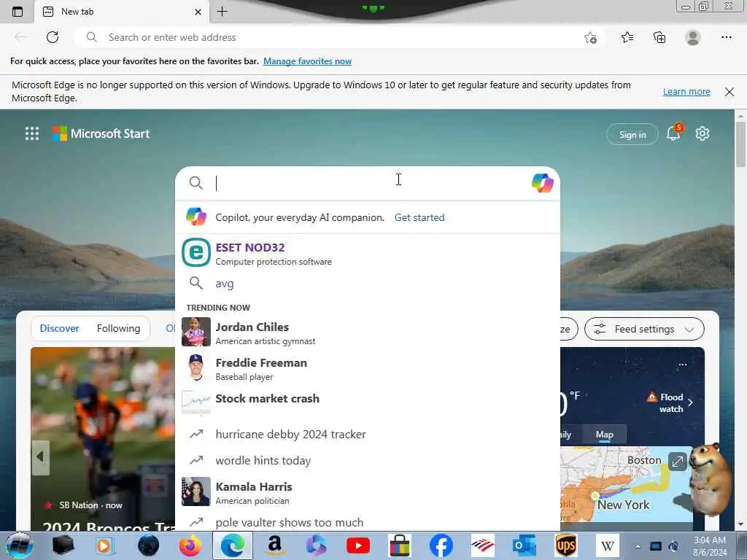Open the Collections icon

(x=659, y=37)
